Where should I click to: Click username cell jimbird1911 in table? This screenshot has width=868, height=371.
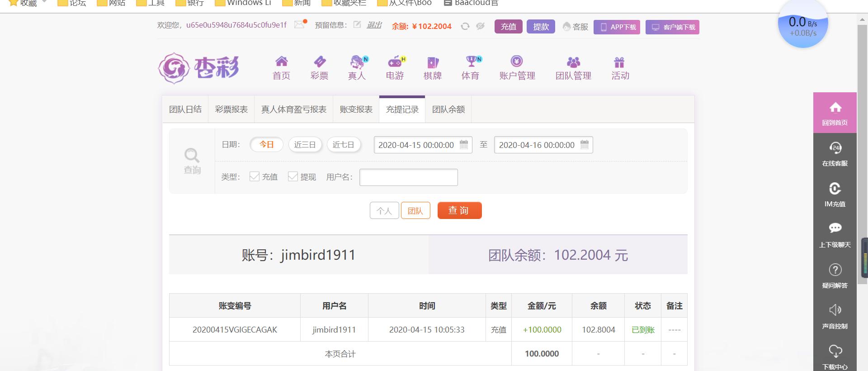coord(334,330)
